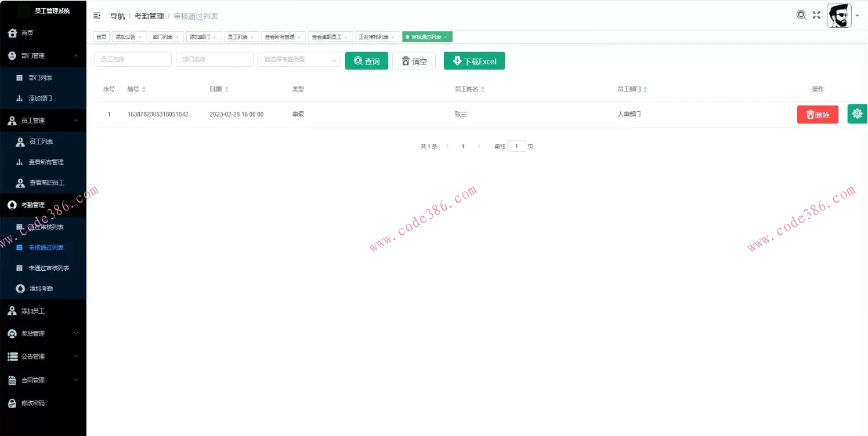This screenshot has width=868, height=436.
Task: Open the 请选择考勤类型 dropdown
Action: coord(299,59)
